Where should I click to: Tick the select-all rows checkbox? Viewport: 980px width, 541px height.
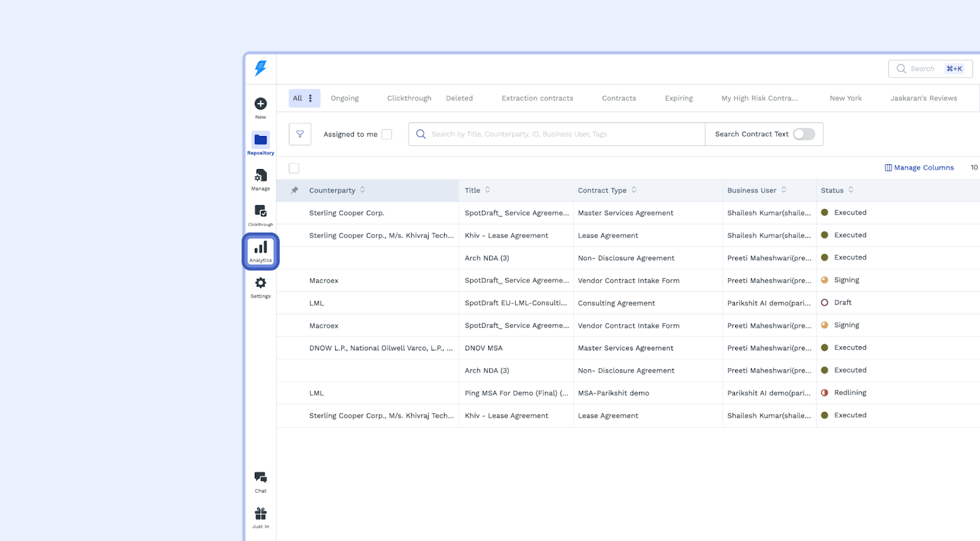point(294,168)
